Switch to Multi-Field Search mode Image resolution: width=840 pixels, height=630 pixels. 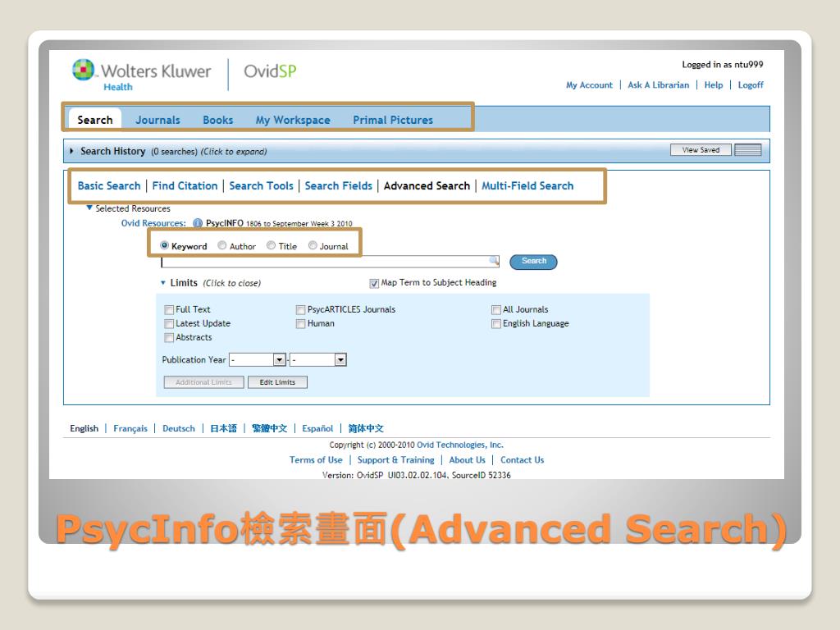coord(527,186)
